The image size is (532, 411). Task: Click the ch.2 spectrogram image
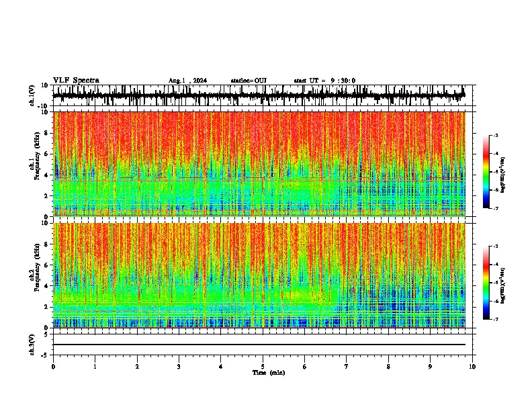(259, 275)
